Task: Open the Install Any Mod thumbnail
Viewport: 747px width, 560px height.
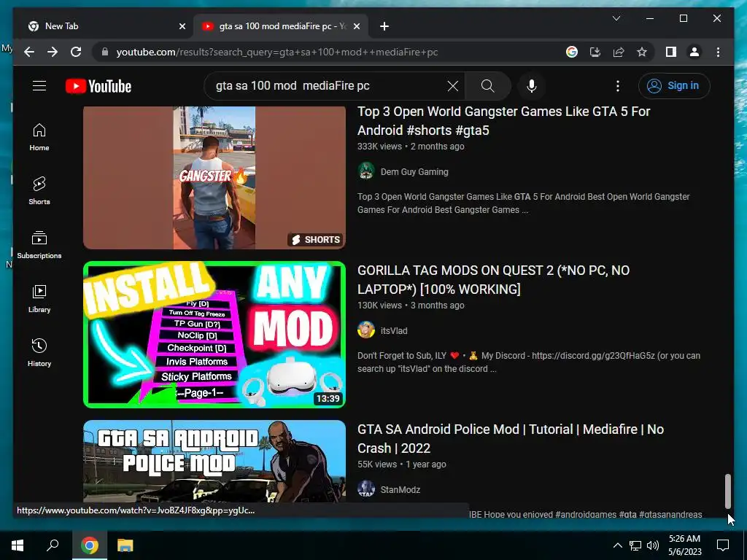Action: point(214,334)
